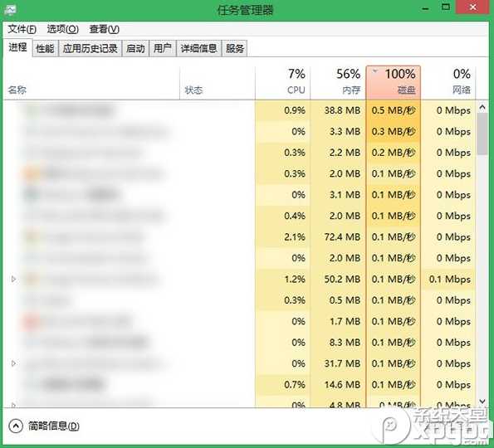Open the 查看(V) menu
This screenshot has height=448, width=494.
105,29
